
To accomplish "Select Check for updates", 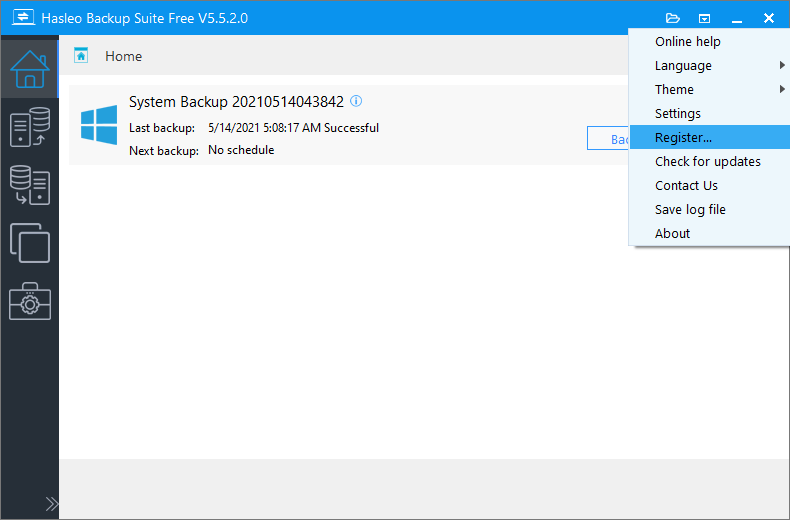I will click(709, 161).
